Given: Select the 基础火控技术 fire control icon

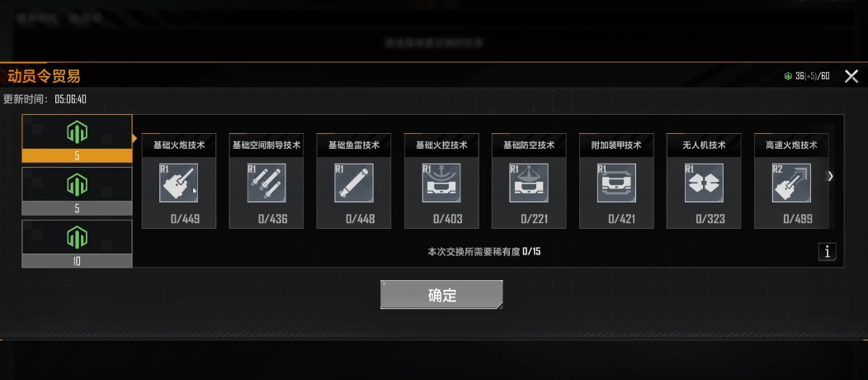Looking at the screenshot, I should (x=441, y=183).
